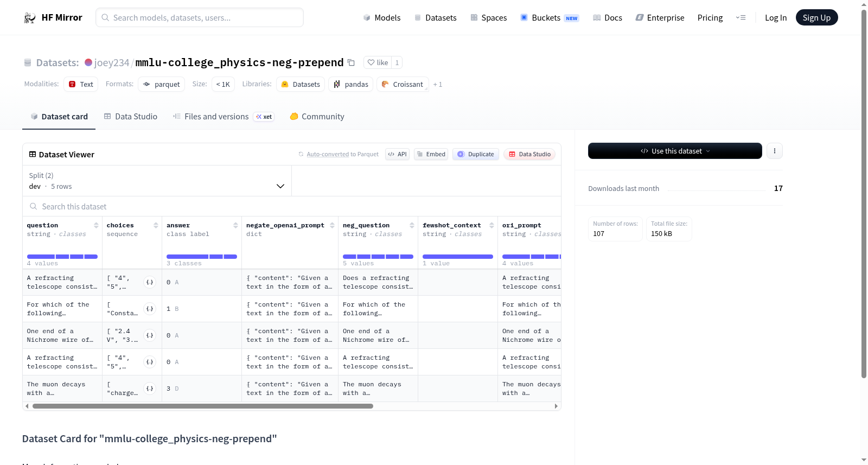Click the question column distribution bar
Screen dimensions: 868x465
(x=62, y=257)
